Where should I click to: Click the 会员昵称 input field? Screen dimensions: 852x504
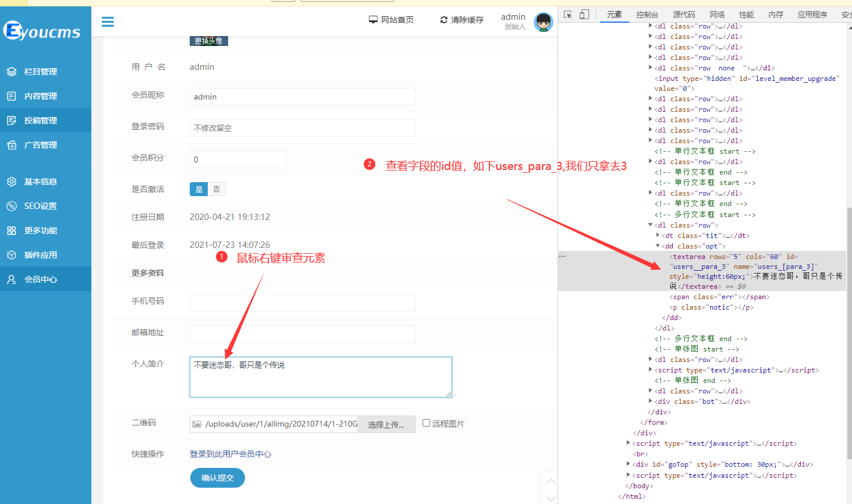[x=303, y=97]
